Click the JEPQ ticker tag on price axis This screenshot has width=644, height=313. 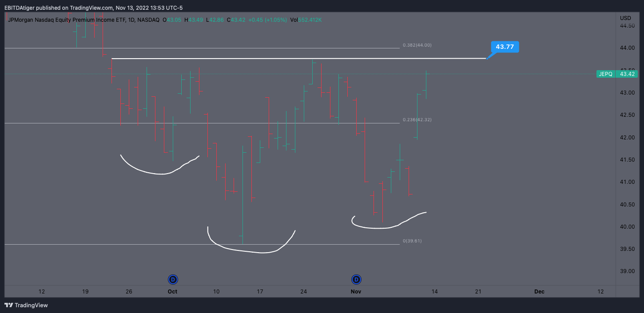coord(605,74)
